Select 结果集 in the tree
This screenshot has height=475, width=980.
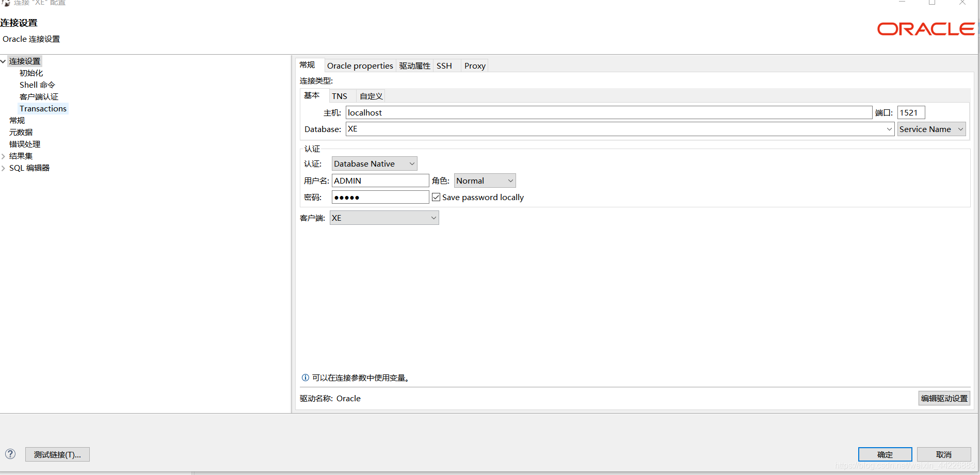point(21,156)
